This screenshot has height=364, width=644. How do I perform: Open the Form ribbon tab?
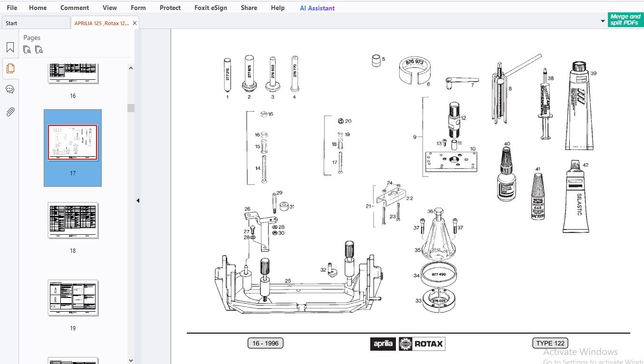click(x=138, y=8)
